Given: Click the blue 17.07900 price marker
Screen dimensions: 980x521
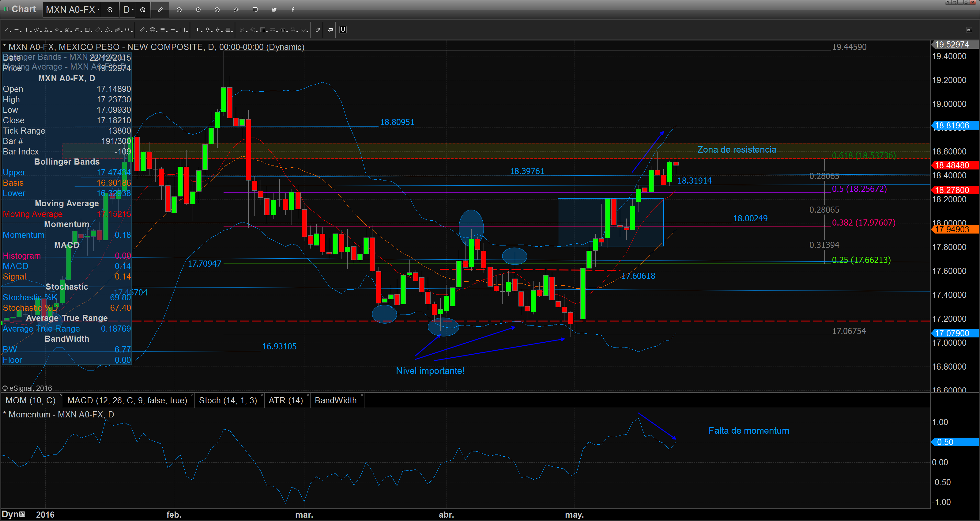Looking at the screenshot, I should pyautogui.click(x=955, y=333).
